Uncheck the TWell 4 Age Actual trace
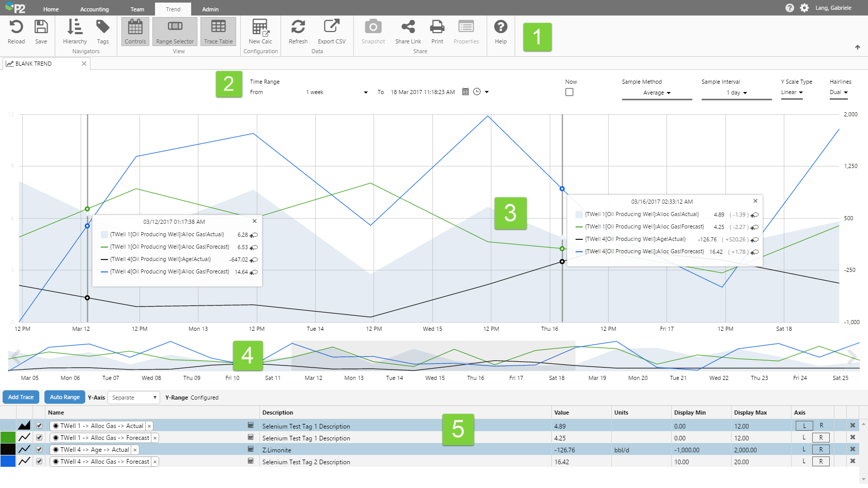The height and width of the screenshot is (488, 868). pyautogui.click(x=39, y=449)
